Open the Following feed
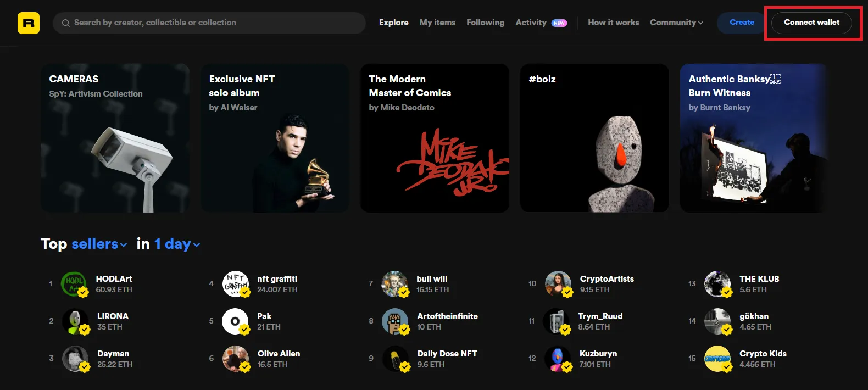Screen dimensions: 868x390 pos(485,23)
